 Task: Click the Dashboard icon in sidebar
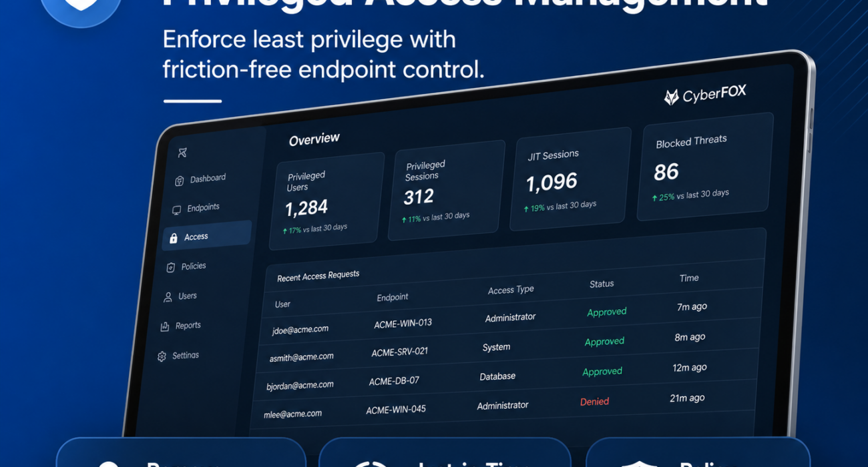click(x=180, y=181)
